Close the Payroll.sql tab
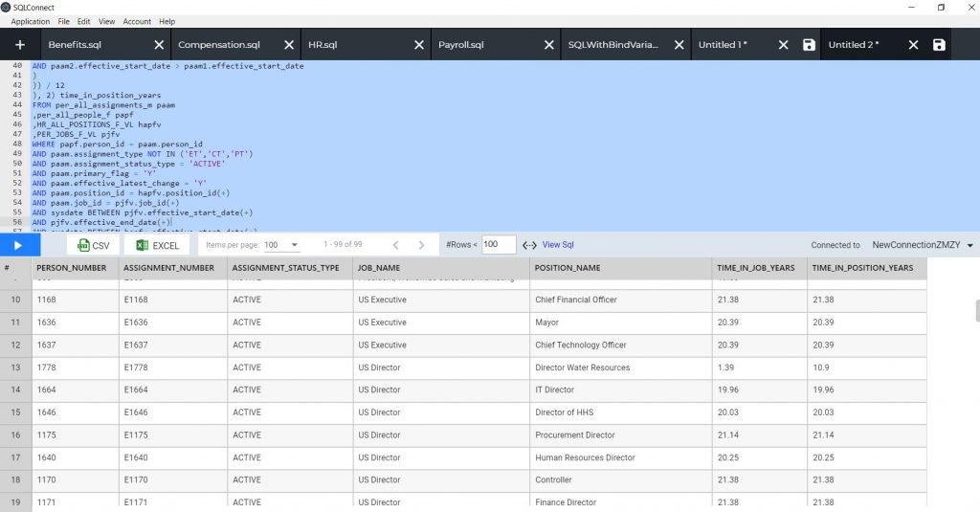 pyautogui.click(x=548, y=45)
